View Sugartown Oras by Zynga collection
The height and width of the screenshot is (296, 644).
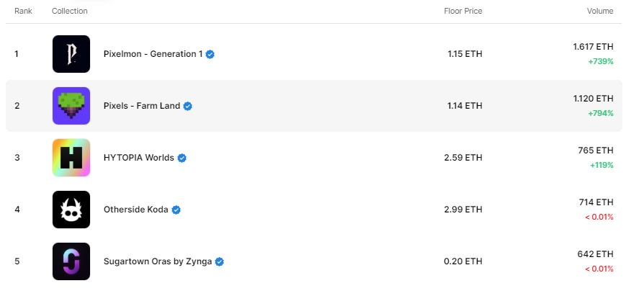pos(158,261)
